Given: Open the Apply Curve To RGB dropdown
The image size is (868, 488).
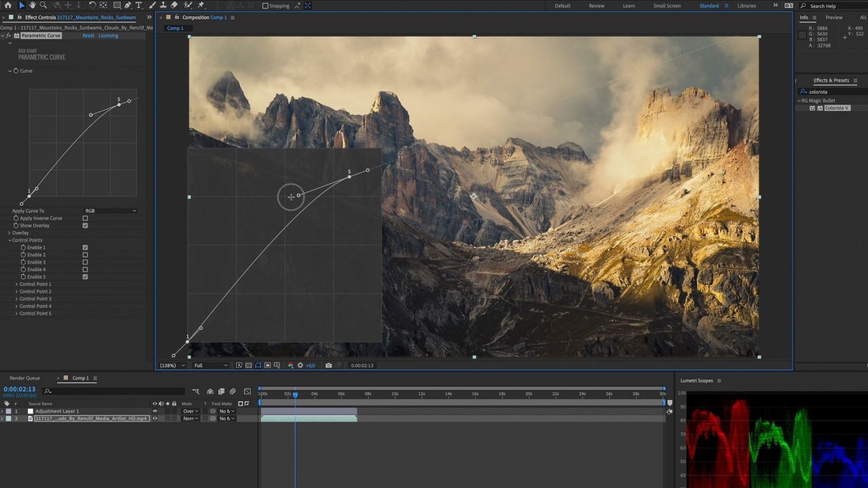Looking at the screenshot, I should pos(110,211).
